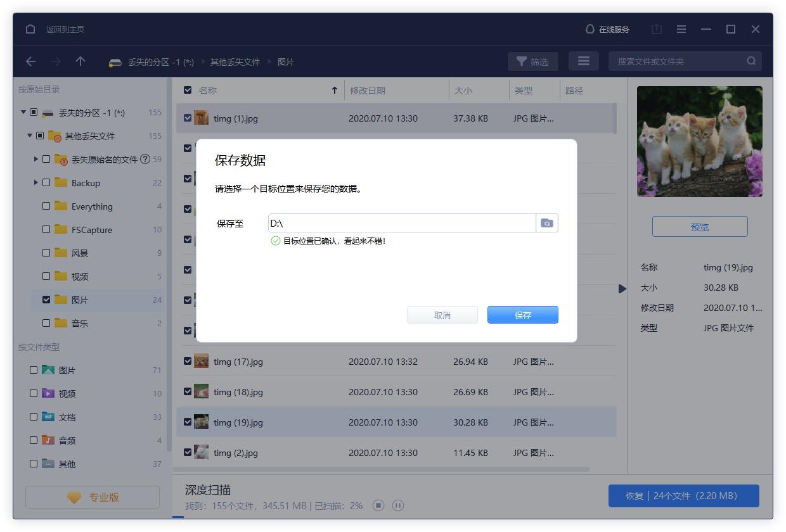
Task: Toggle the select-all checkbox in the 名称 header
Action: (187, 90)
